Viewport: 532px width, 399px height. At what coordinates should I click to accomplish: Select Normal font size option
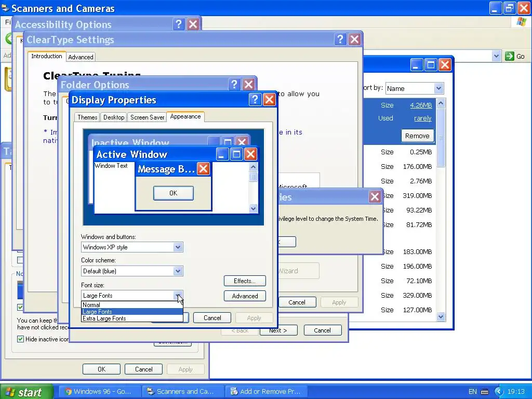pos(132,304)
